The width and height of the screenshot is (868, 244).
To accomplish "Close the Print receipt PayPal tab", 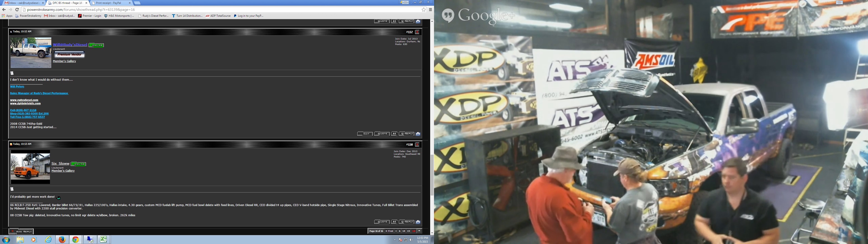I will 130,3.
